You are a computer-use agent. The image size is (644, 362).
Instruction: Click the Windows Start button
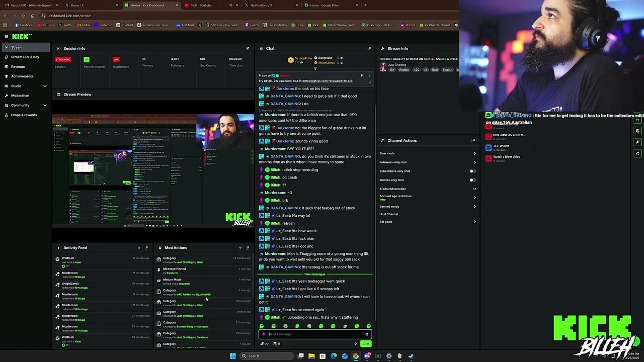(x=232, y=356)
